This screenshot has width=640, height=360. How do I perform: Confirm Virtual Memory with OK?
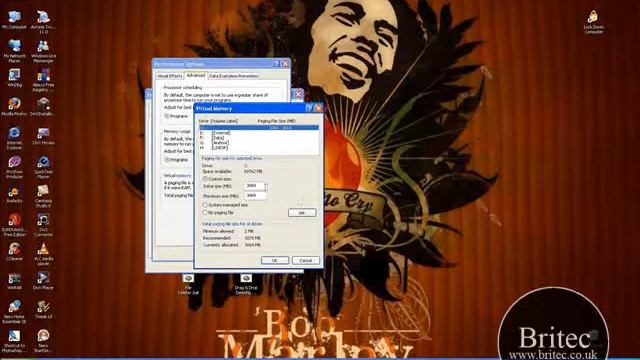tap(275, 260)
